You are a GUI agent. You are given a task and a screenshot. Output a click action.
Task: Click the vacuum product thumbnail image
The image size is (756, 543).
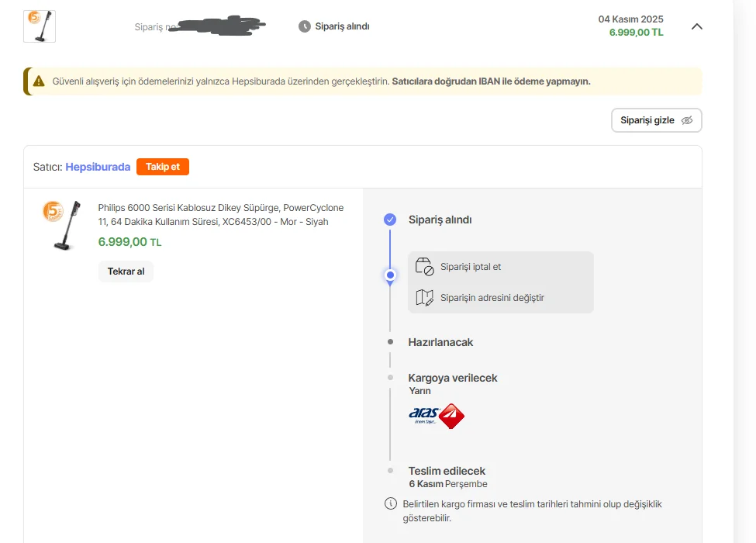point(62,225)
